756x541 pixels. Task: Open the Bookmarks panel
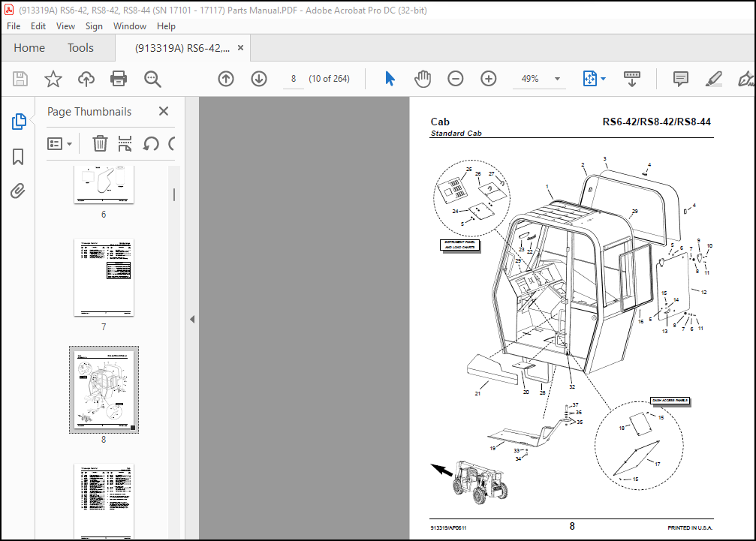pyautogui.click(x=18, y=157)
